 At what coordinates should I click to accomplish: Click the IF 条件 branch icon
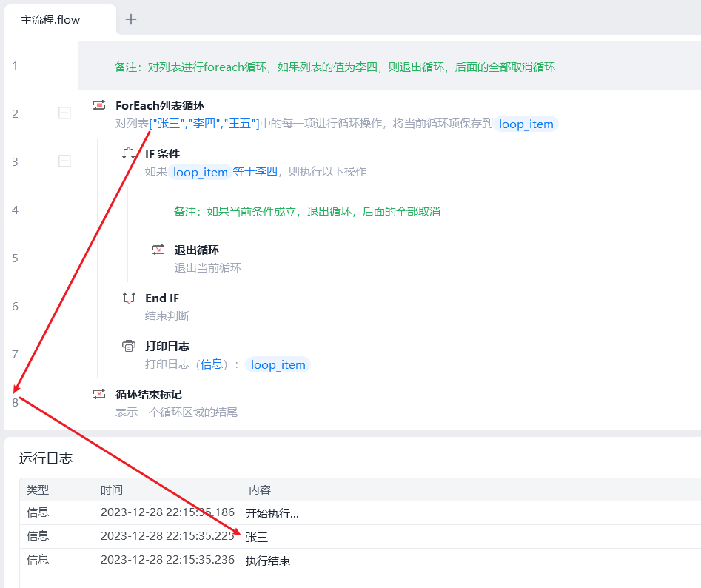129,153
